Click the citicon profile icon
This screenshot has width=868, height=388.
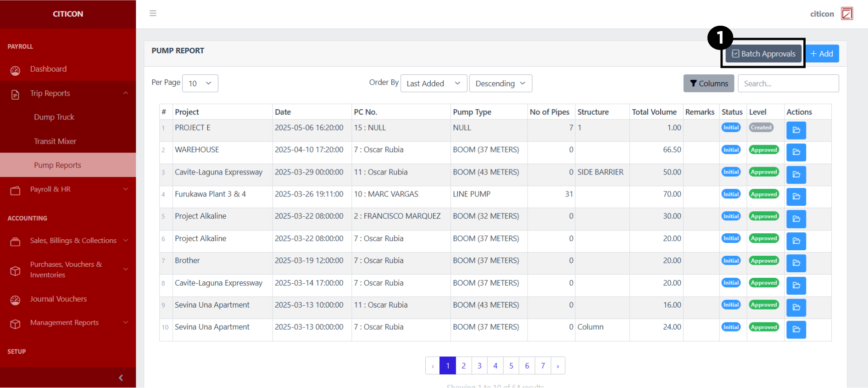pos(846,14)
